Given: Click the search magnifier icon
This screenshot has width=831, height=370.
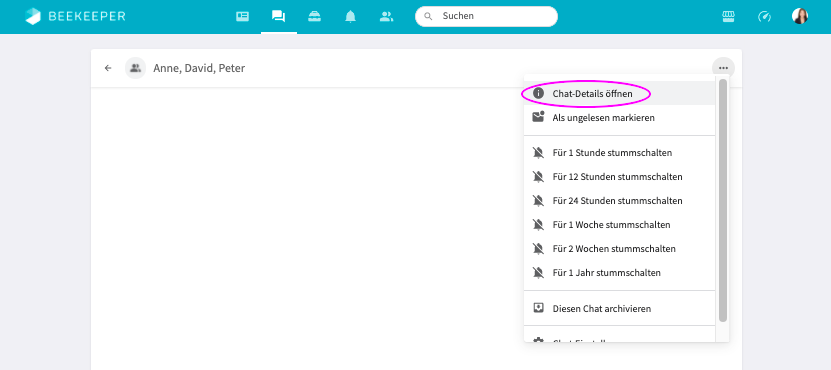Looking at the screenshot, I should click(428, 16).
